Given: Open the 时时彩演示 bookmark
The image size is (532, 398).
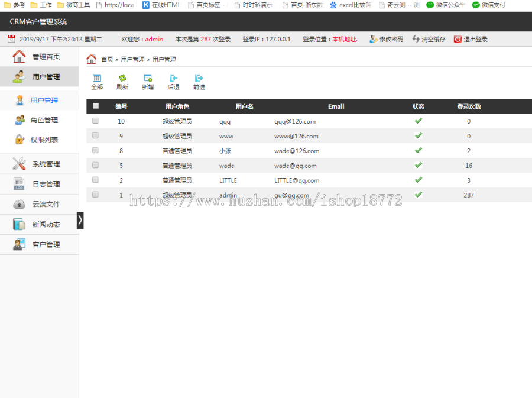Looking at the screenshot, I should point(255,5).
